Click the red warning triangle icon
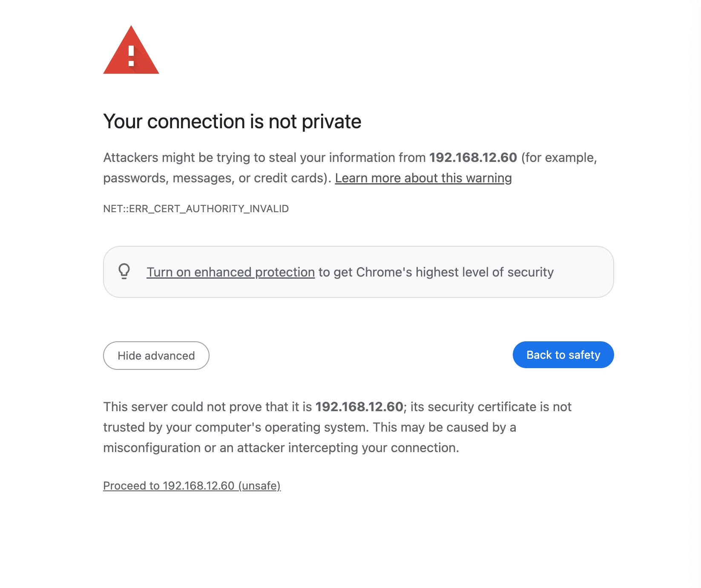 click(131, 50)
